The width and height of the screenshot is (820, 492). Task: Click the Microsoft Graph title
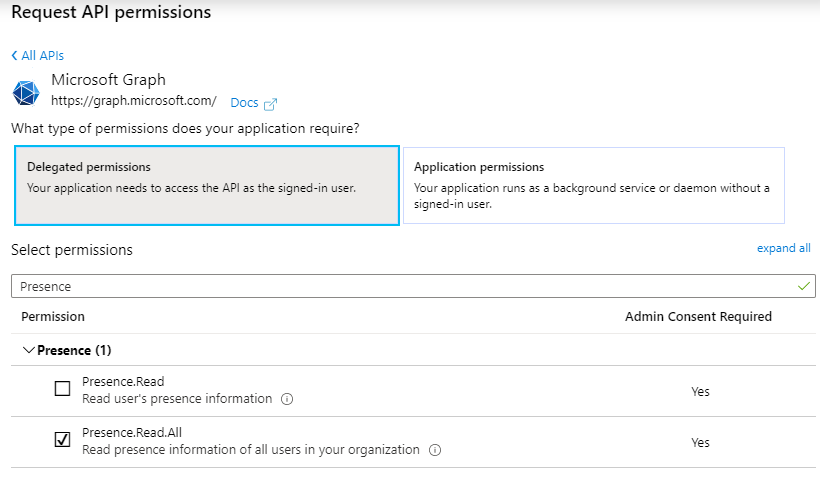[x=108, y=79]
